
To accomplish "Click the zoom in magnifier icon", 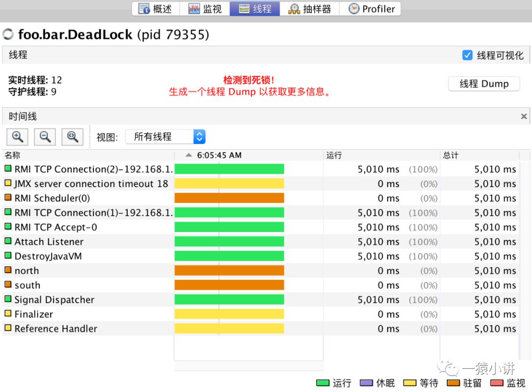I will 17,137.
